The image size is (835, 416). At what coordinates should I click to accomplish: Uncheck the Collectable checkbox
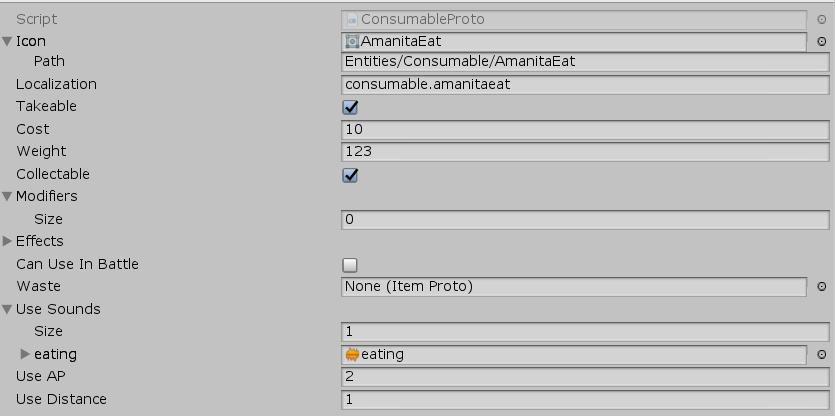[350, 175]
